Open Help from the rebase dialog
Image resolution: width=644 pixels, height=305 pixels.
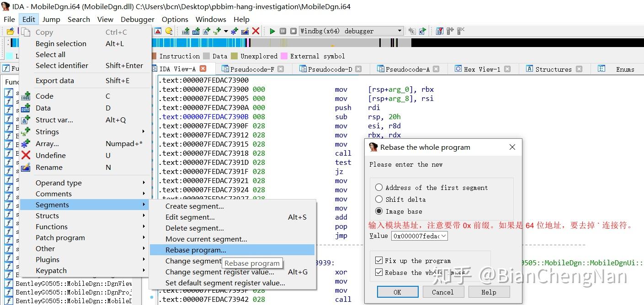[x=489, y=292]
